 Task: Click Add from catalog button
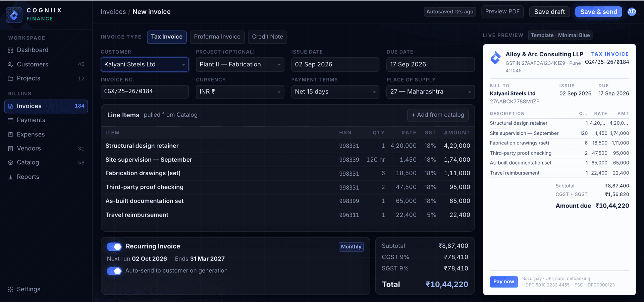[438, 115]
